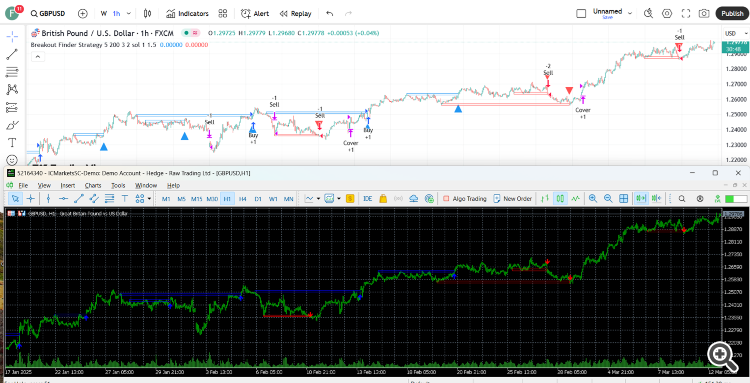Open the MetaTrader IDE editor
The width and height of the screenshot is (750, 383).
(368, 198)
